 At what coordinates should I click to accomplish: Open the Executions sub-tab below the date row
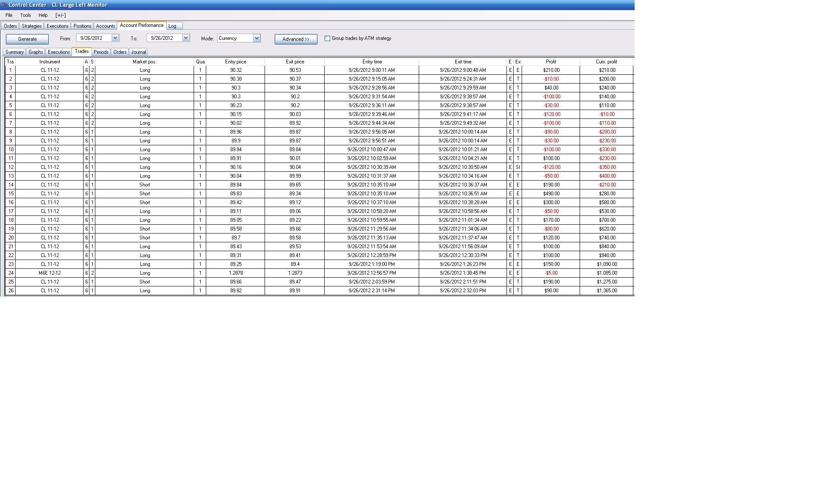coord(59,52)
